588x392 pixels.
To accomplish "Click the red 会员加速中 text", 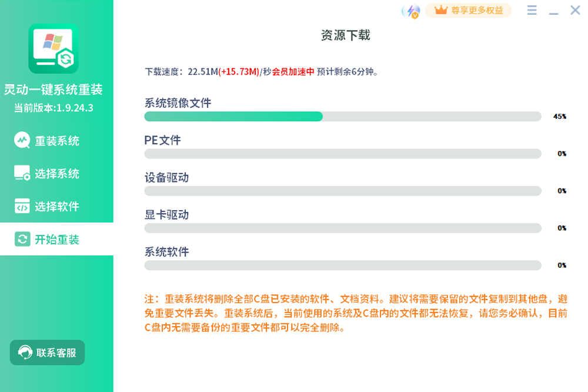I will (x=293, y=72).
